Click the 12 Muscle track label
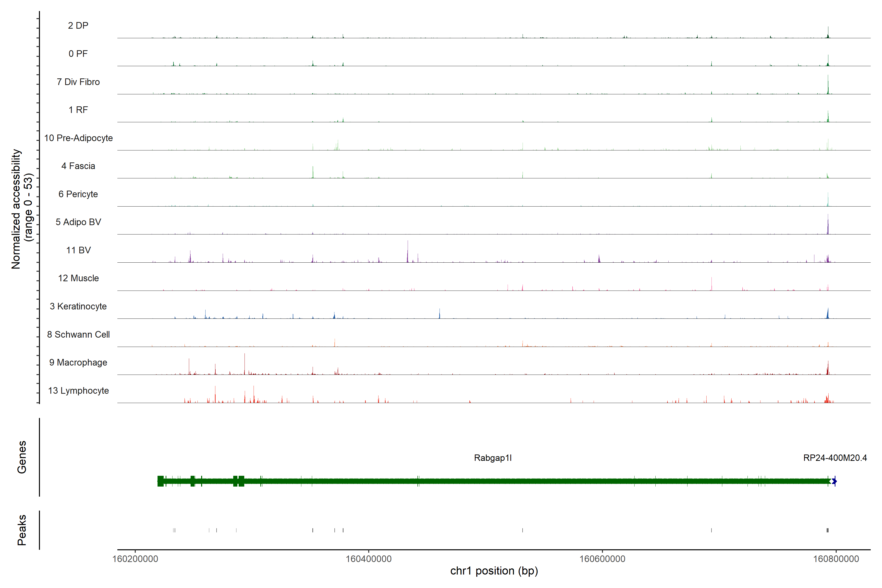 pos(78,278)
